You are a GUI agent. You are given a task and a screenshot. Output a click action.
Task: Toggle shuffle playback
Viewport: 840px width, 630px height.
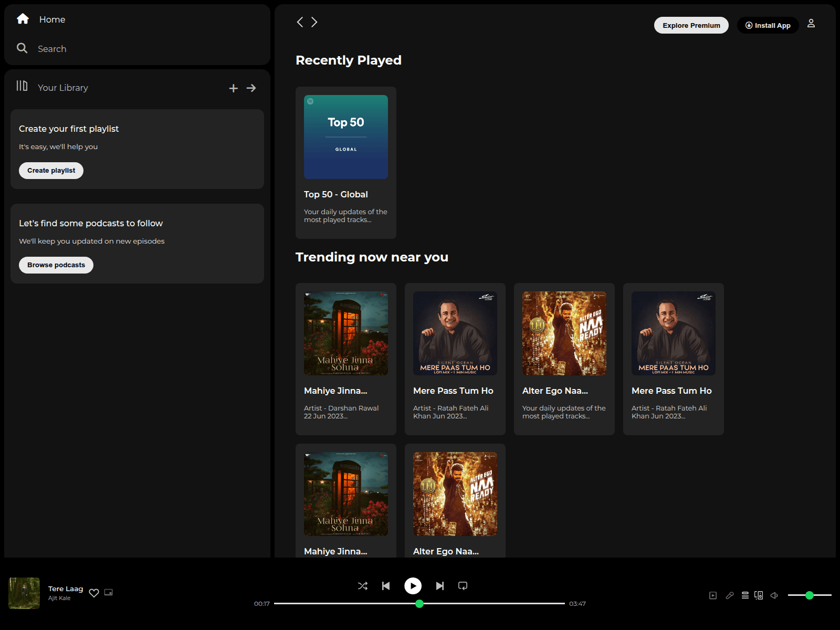click(363, 586)
